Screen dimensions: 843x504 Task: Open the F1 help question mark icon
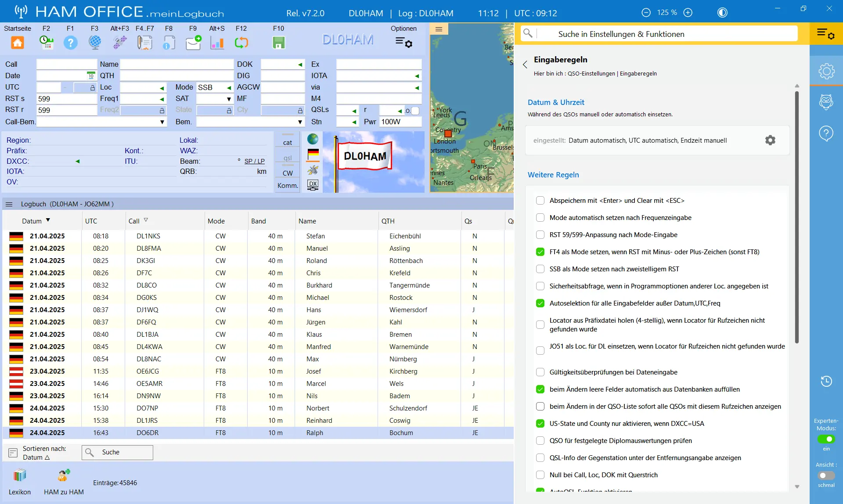[x=70, y=43]
